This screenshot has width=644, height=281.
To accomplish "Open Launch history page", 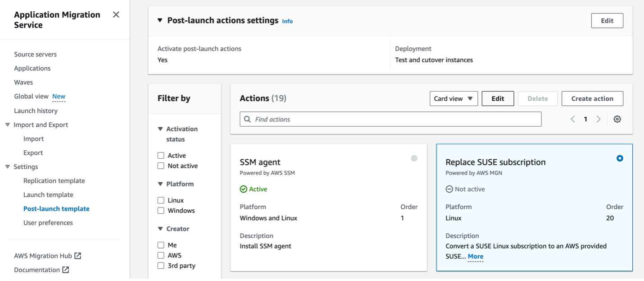I will (36, 111).
